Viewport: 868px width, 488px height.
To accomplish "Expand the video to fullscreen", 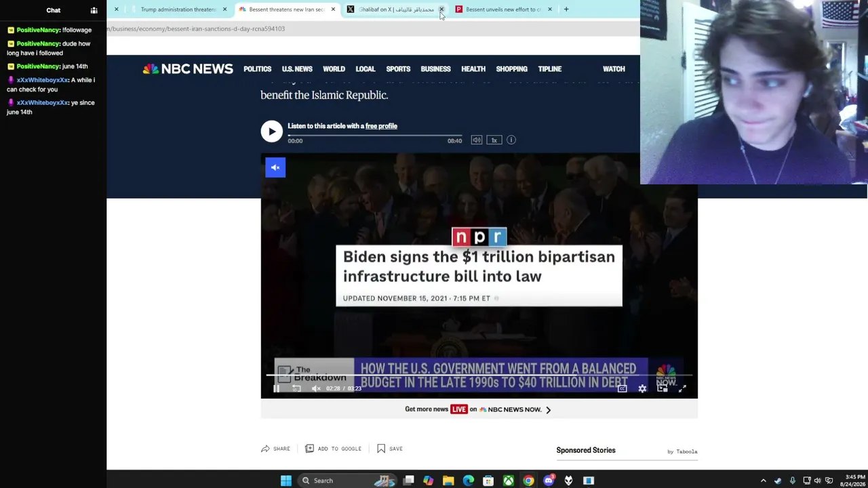I will [682, 388].
